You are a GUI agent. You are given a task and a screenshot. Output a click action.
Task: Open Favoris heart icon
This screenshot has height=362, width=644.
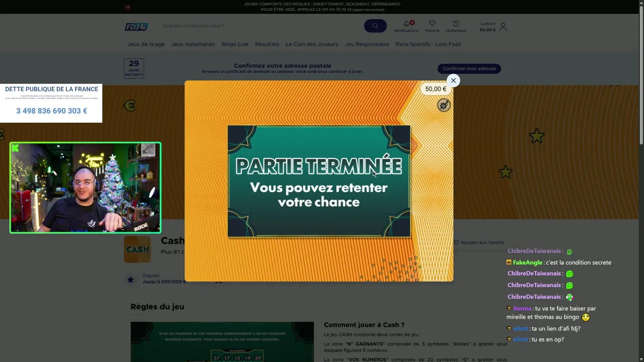[432, 24]
